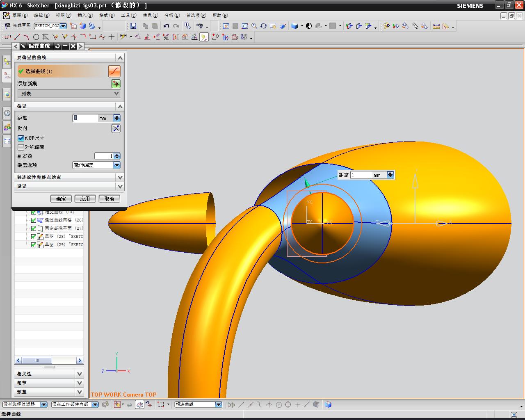Click the Undo arrow icon
Image resolution: width=525 pixels, height=420 pixels.
[x=166, y=26]
